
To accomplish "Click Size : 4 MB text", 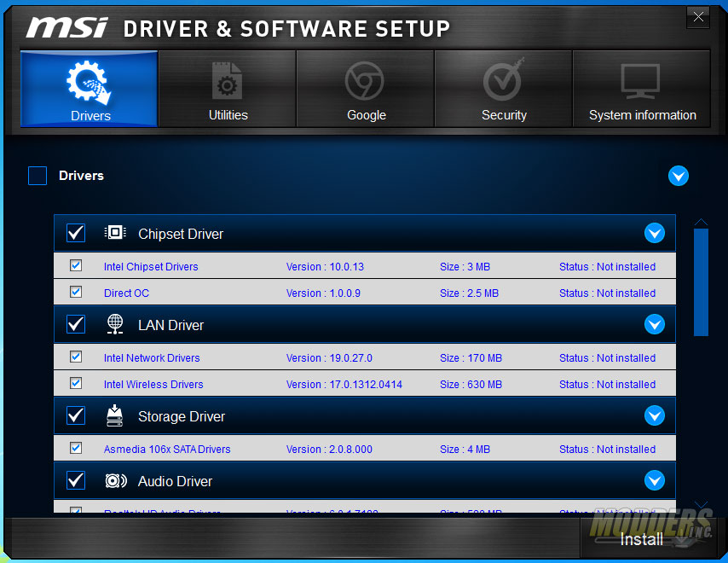I will [x=465, y=450].
